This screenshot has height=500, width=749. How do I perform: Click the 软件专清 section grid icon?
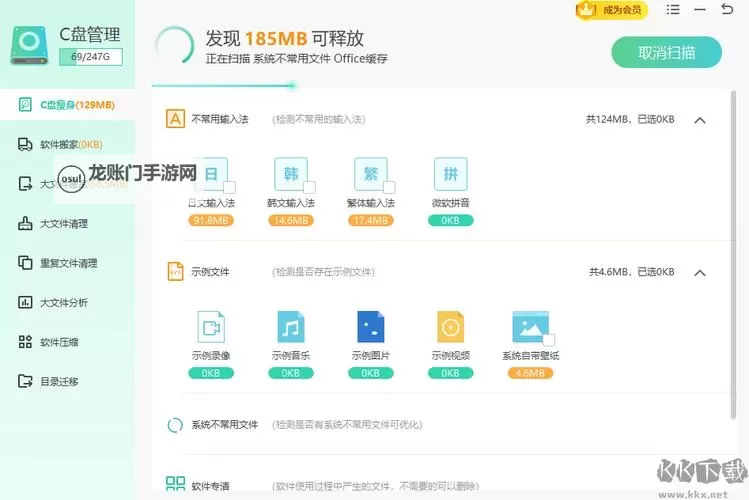(x=175, y=484)
